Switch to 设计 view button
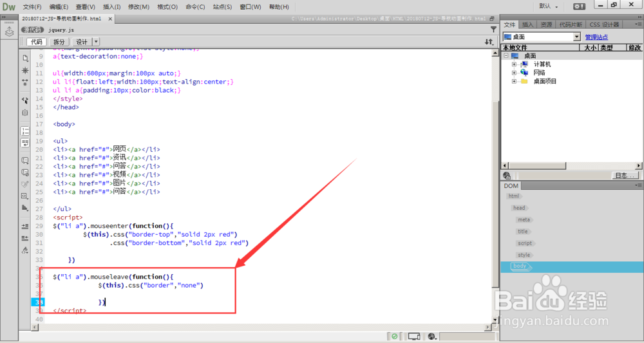 coord(82,42)
